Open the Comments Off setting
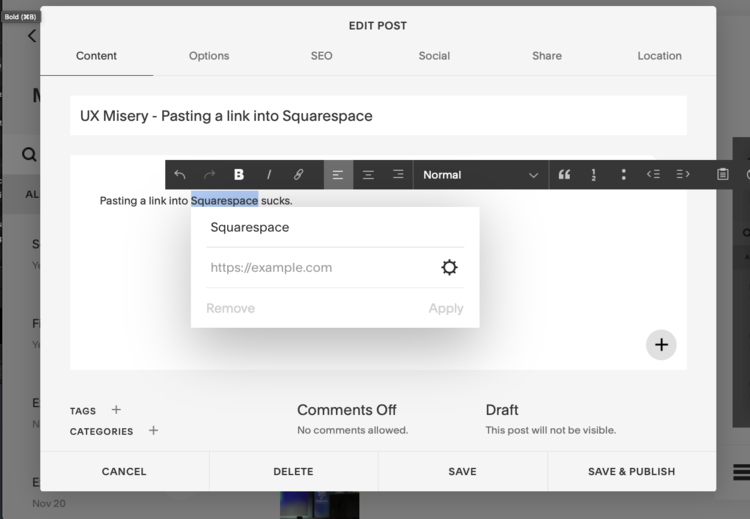Viewport: 750px width, 519px height. click(347, 410)
